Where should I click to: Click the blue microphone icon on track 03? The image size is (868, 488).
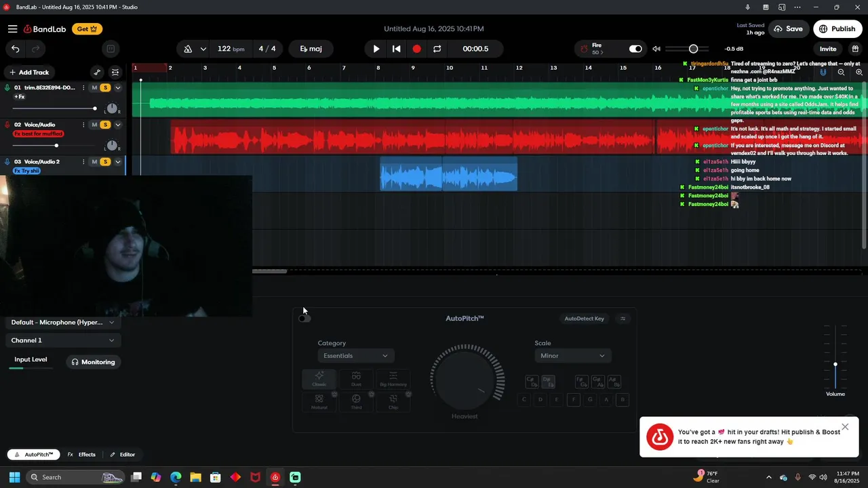tap(7, 162)
